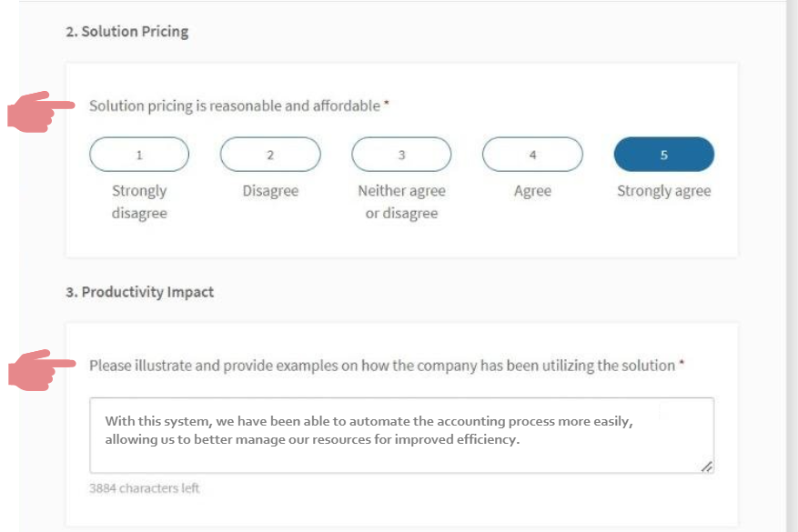
Task: Toggle the highlighted rating 5 option
Action: point(663,155)
